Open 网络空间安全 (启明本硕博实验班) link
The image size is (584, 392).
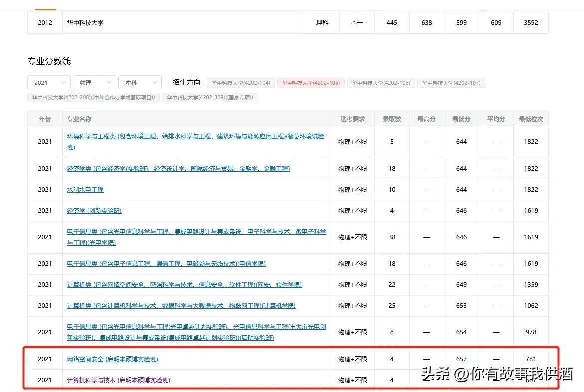(112, 359)
